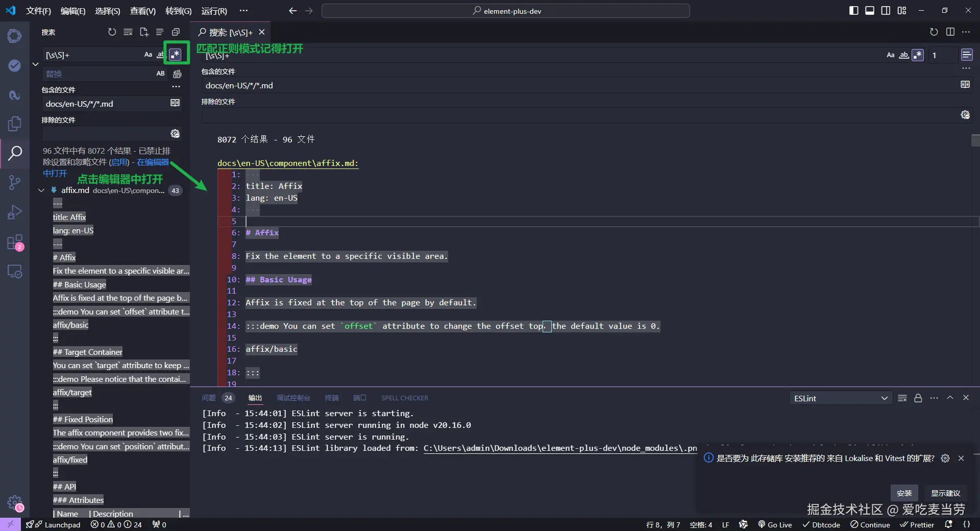The width and height of the screenshot is (980, 531).
Task: Open the Source Control view
Action: pyautogui.click(x=14, y=182)
